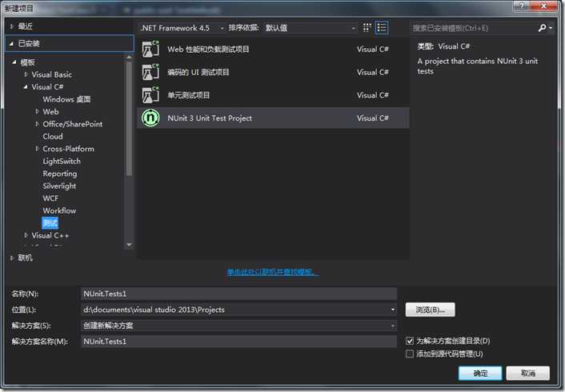Select Windows desktop template category
Image resolution: width=565 pixels, height=392 pixels.
point(66,99)
